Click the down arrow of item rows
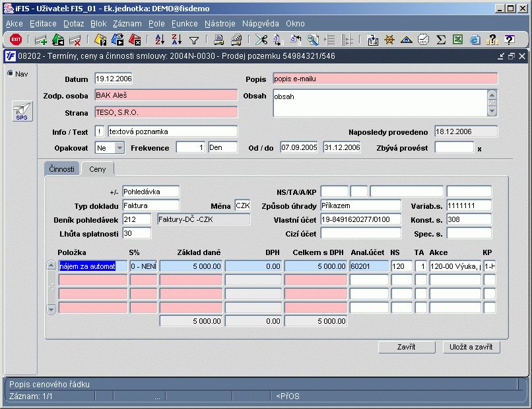Viewport: 532px width, 409px height. (51, 309)
